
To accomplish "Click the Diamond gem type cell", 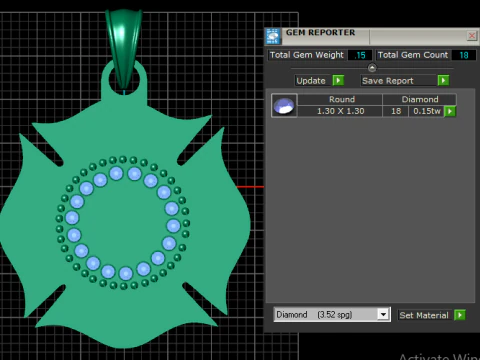I will pos(420,99).
